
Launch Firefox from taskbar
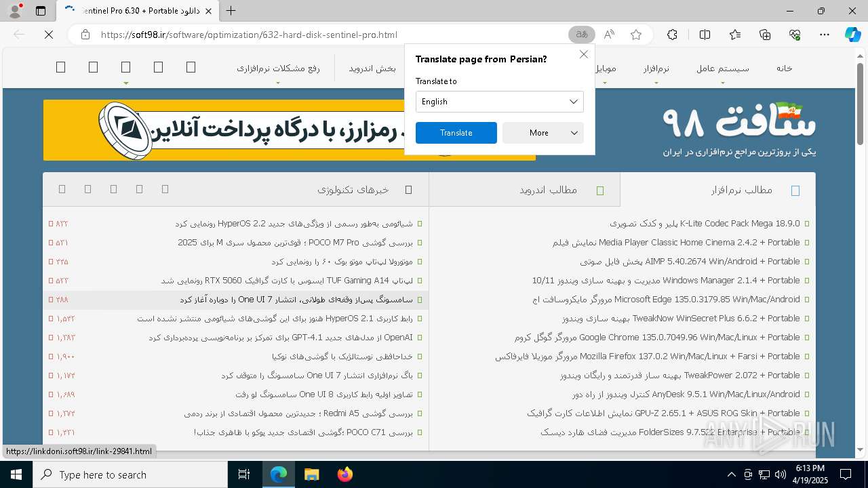344,474
